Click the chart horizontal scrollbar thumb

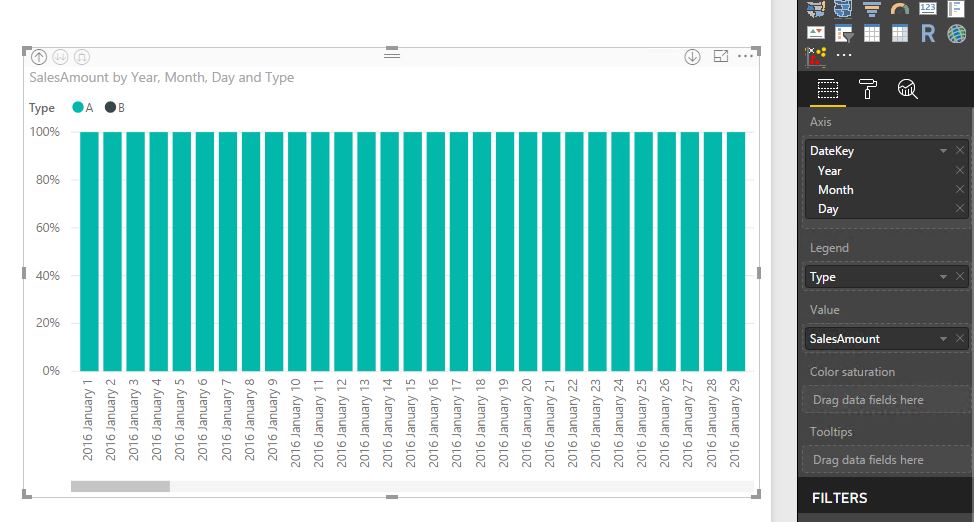120,486
